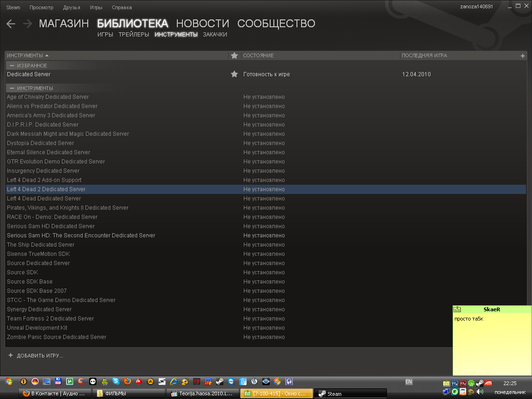This screenshot has width=532, height=399.
Task: Click the Windows Start button
Action: 9,381
